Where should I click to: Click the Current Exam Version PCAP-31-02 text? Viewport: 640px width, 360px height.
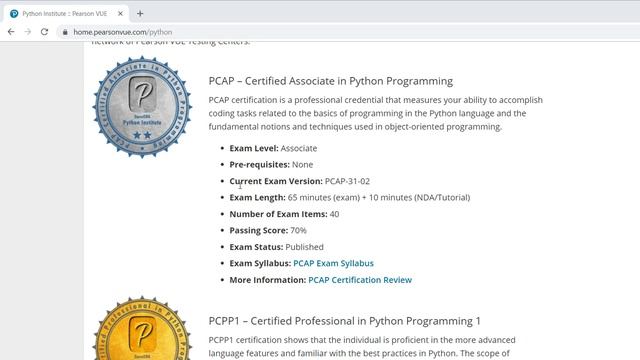pos(300,181)
